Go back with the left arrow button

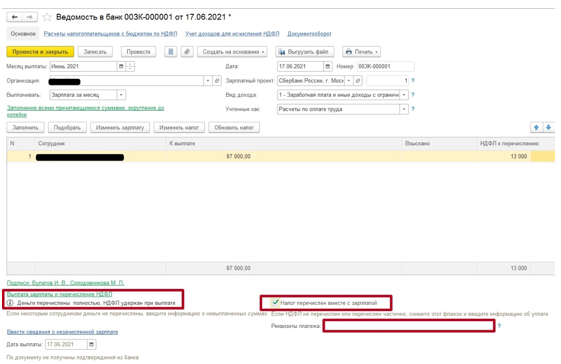point(15,17)
